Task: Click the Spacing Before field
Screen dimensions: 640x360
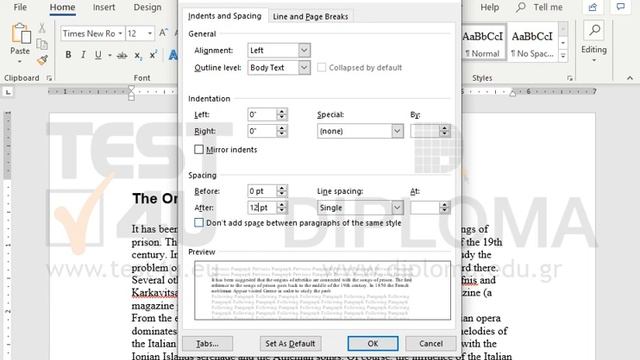Action: tap(262, 191)
